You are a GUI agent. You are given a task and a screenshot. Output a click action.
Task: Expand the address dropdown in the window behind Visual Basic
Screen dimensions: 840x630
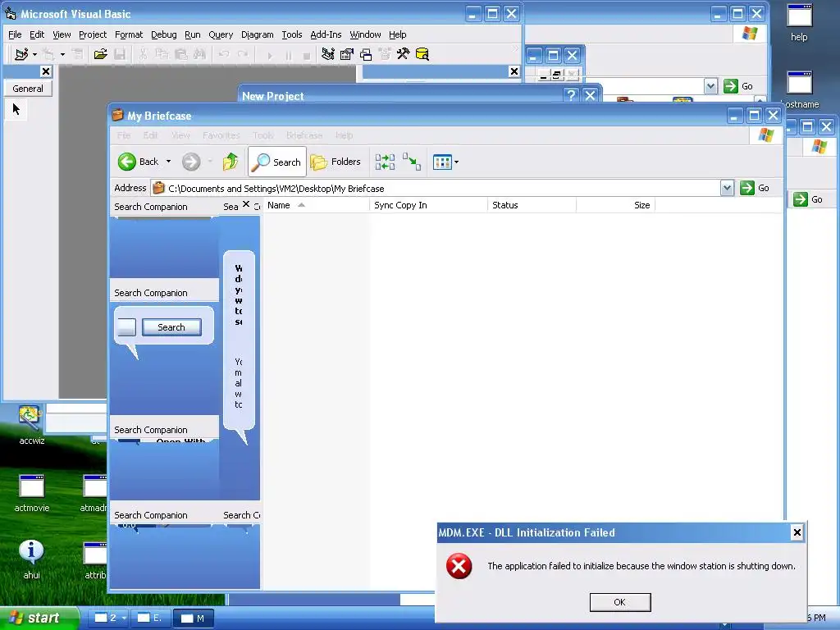pyautogui.click(x=710, y=86)
